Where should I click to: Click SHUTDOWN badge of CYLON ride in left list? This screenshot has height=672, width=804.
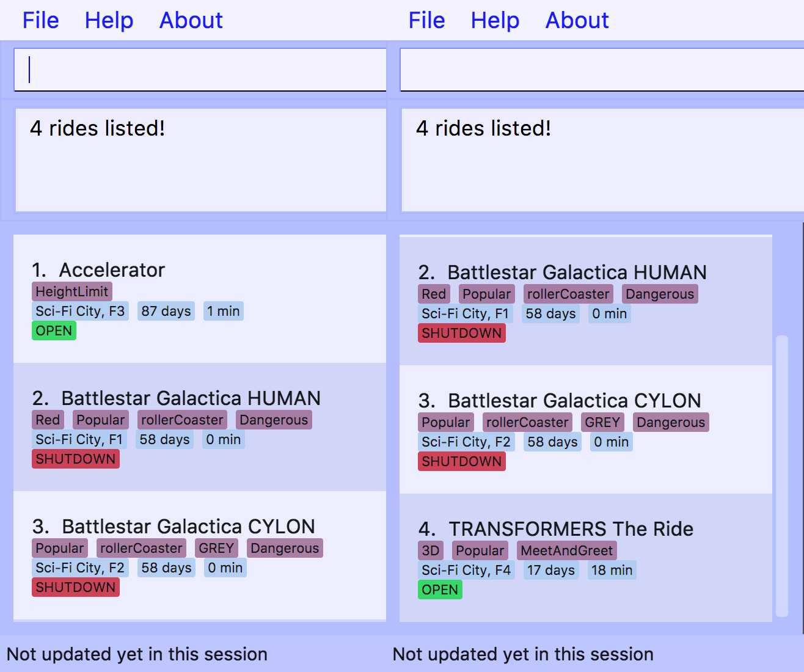click(76, 587)
